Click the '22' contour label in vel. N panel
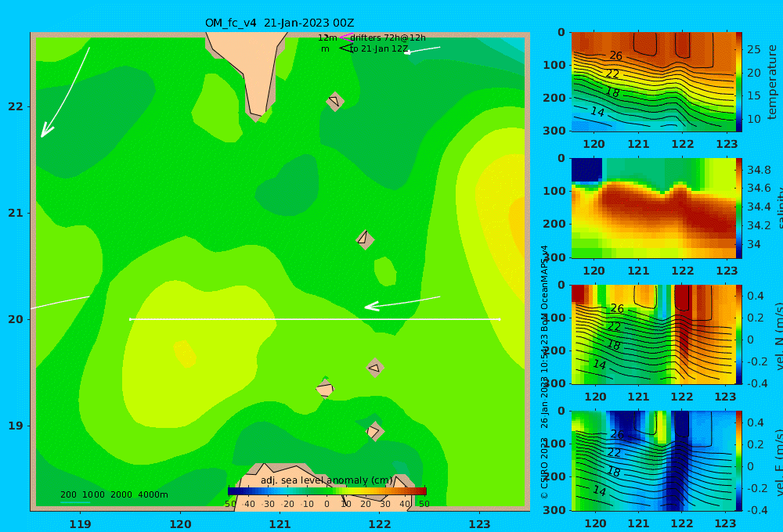This screenshot has width=783, height=532. (x=614, y=327)
